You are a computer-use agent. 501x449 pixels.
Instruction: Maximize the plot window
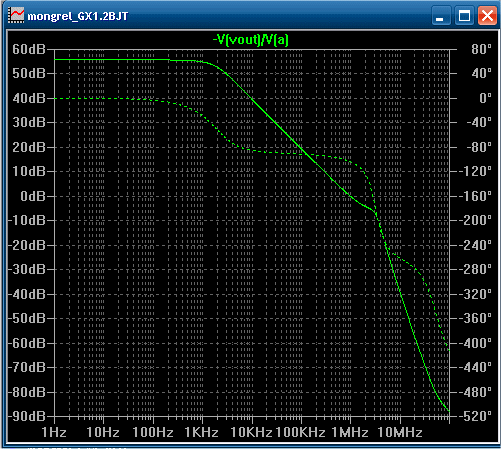coord(464,16)
